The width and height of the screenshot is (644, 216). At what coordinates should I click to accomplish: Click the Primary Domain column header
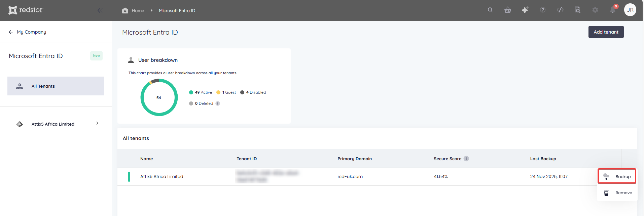355,159
